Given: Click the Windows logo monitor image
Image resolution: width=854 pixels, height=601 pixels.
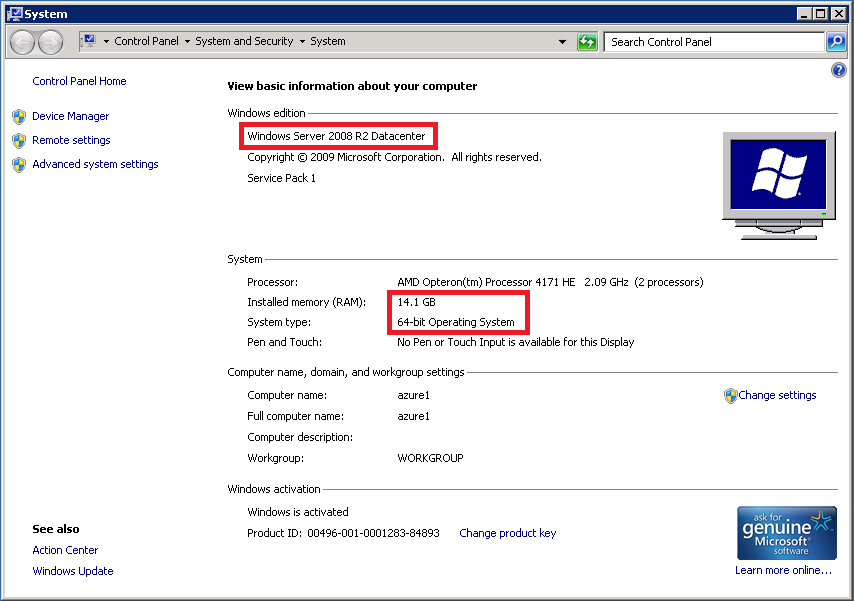Looking at the screenshot, I should click(778, 185).
